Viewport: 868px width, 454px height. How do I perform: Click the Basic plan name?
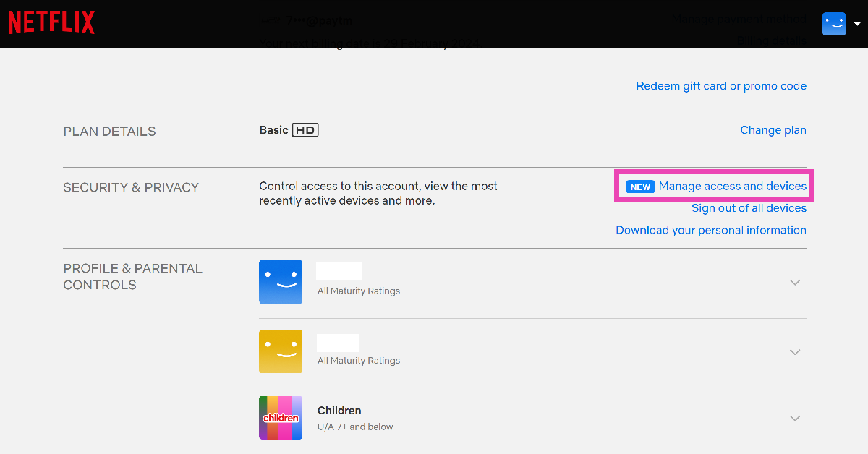(x=273, y=130)
